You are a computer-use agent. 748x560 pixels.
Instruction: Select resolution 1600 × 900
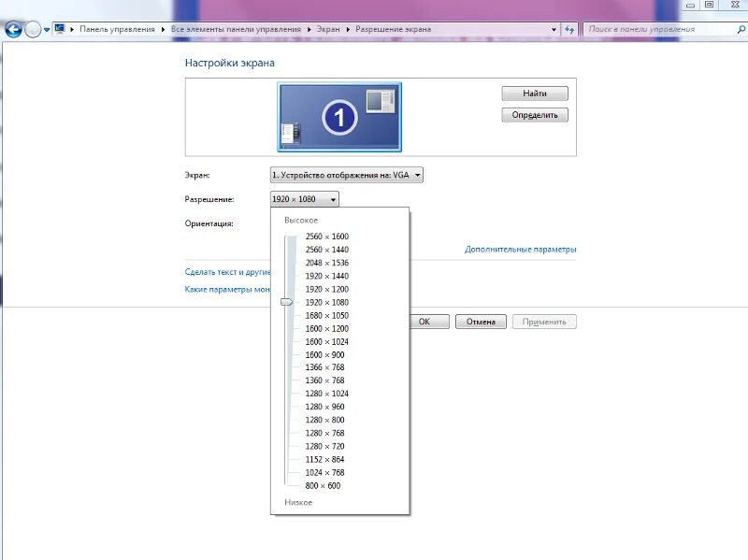[324, 355]
